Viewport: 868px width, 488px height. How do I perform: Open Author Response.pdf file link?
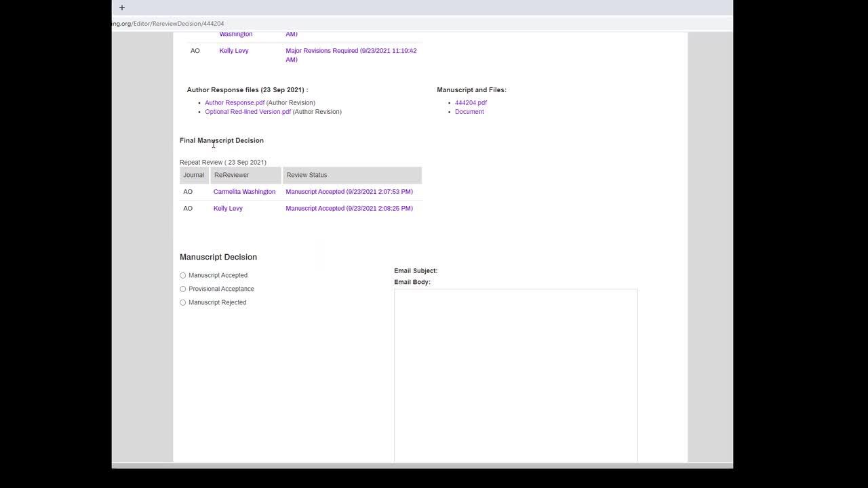235,103
